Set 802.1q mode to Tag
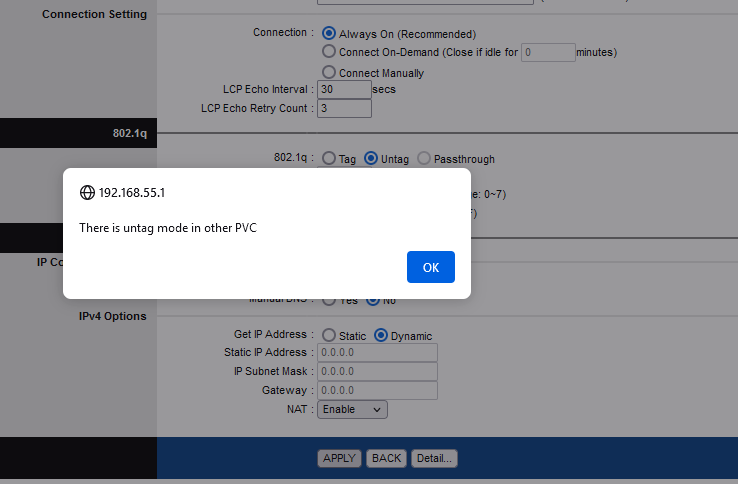Image resolution: width=738 pixels, height=484 pixels. [328, 159]
